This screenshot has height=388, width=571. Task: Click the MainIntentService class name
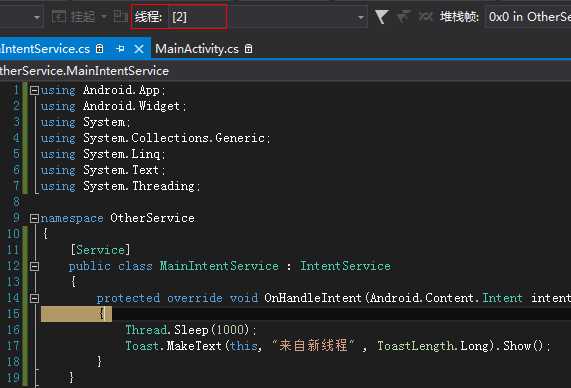pyautogui.click(x=219, y=266)
